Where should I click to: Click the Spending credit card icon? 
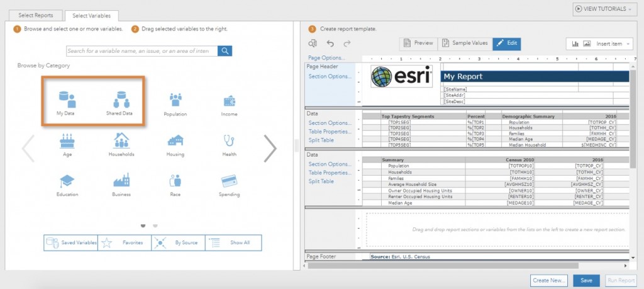pyautogui.click(x=229, y=181)
